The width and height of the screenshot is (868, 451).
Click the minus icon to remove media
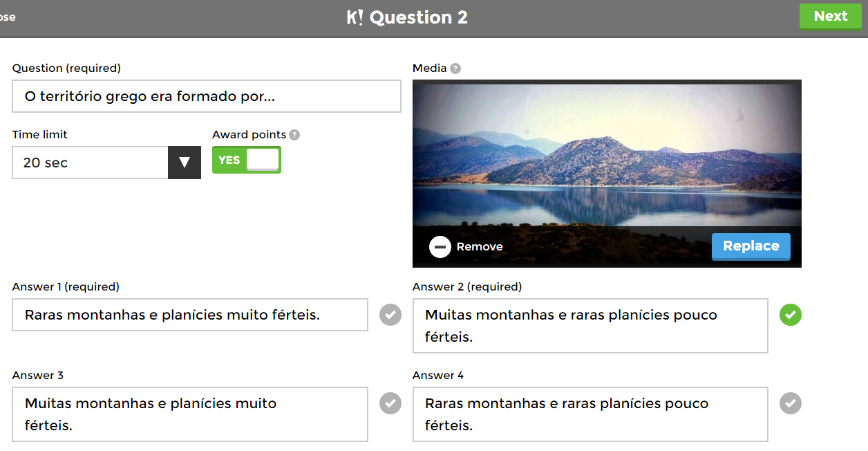point(440,247)
